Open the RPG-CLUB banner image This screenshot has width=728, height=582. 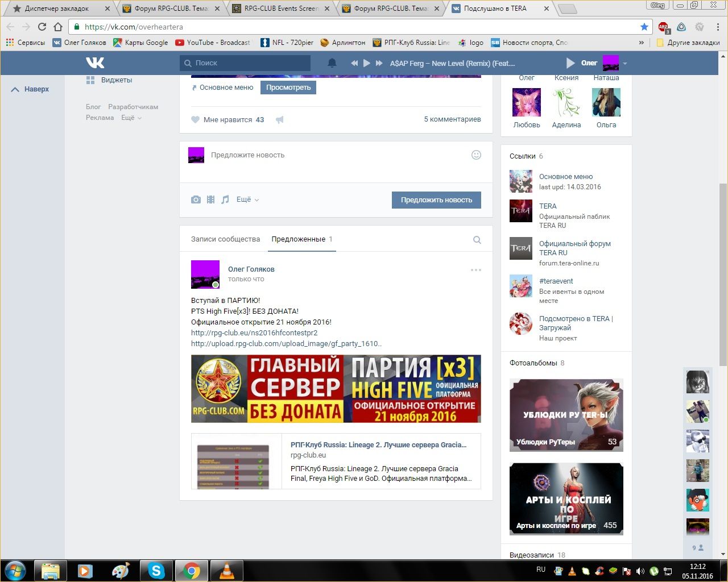click(336, 389)
